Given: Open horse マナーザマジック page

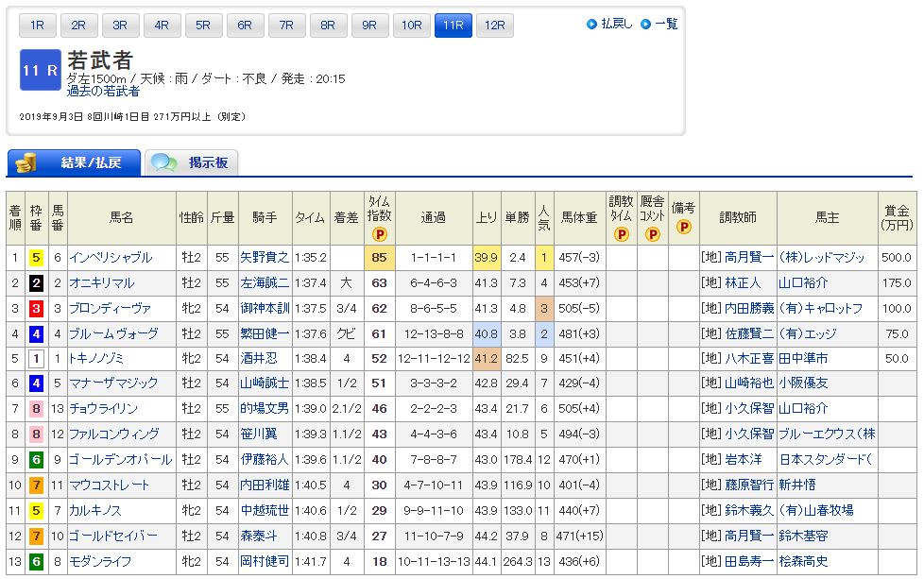Looking at the screenshot, I should pyautogui.click(x=113, y=383).
